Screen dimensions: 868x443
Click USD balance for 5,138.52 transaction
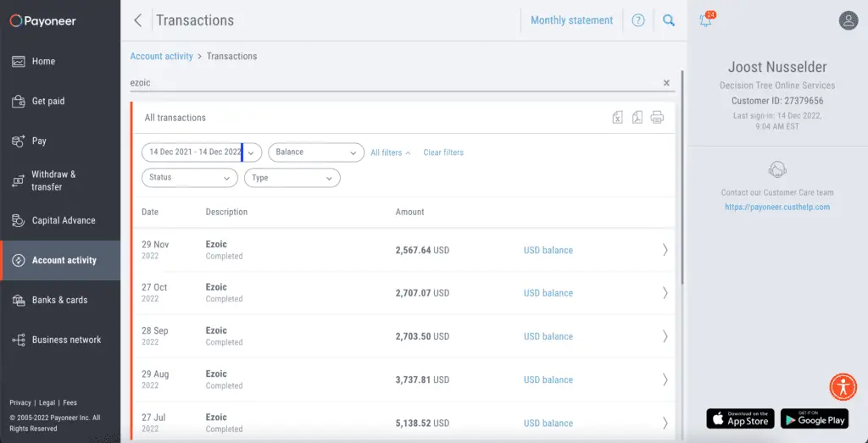pos(548,423)
